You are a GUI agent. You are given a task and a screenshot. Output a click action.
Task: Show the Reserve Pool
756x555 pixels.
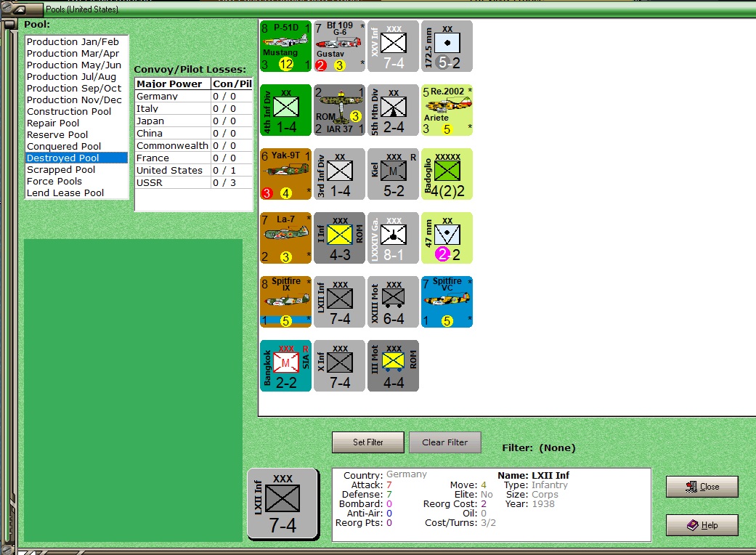77,134
